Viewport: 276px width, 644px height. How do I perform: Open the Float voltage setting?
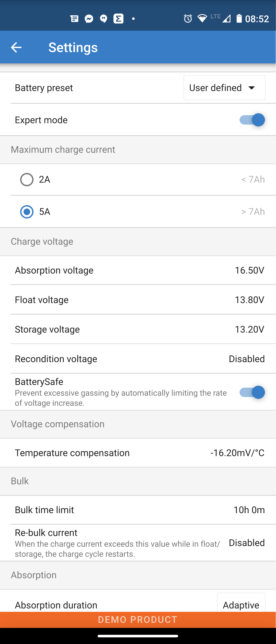pyautogui.click(x=249, y=300)
